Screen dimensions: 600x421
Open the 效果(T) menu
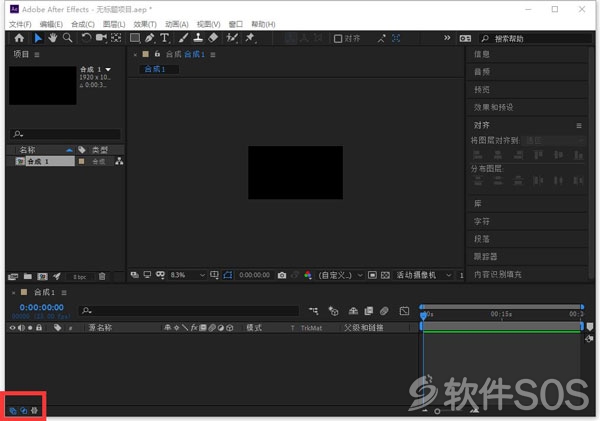145,24
